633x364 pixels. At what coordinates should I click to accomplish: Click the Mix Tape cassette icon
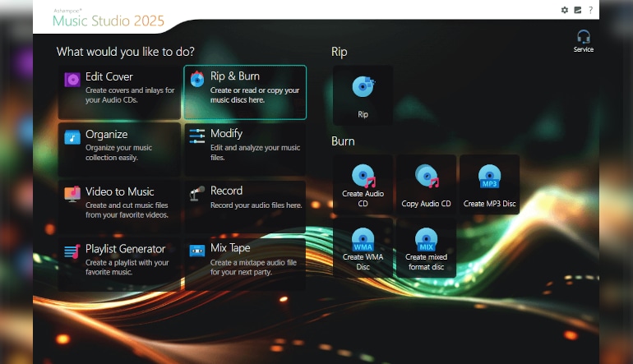tap(197, 251)
